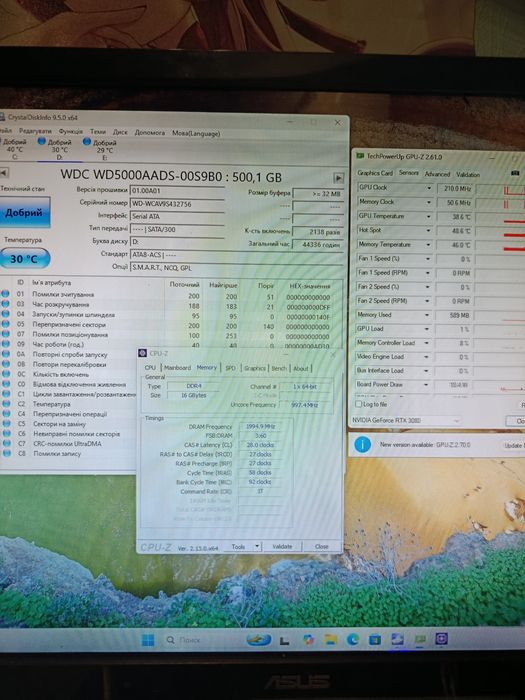This screenshot has height=700, width=525.
Task: Click the GPU-Z screenshot camera icon
Action: pyautogui.click(x=515, y=173)
